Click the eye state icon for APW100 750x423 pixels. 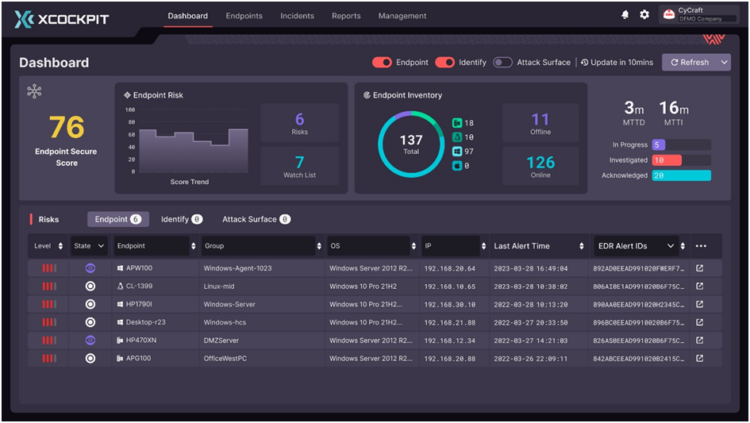[90, 268]
